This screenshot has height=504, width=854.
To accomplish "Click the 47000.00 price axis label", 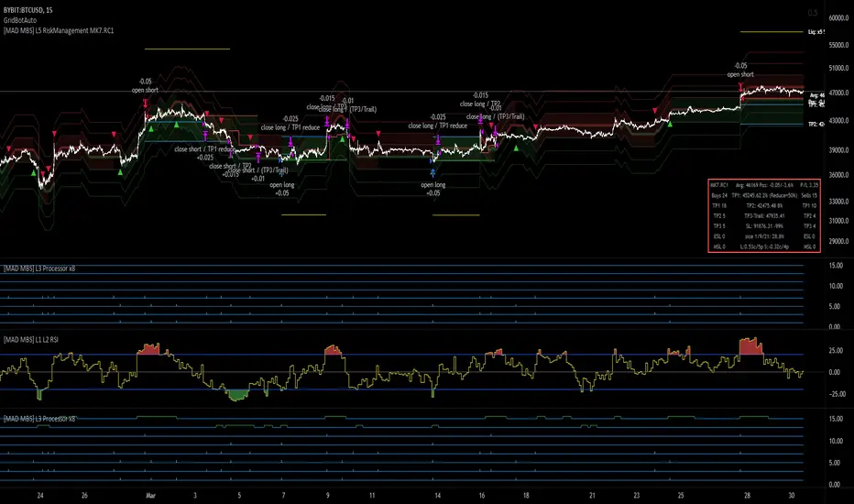I will (x=838, y=93).
